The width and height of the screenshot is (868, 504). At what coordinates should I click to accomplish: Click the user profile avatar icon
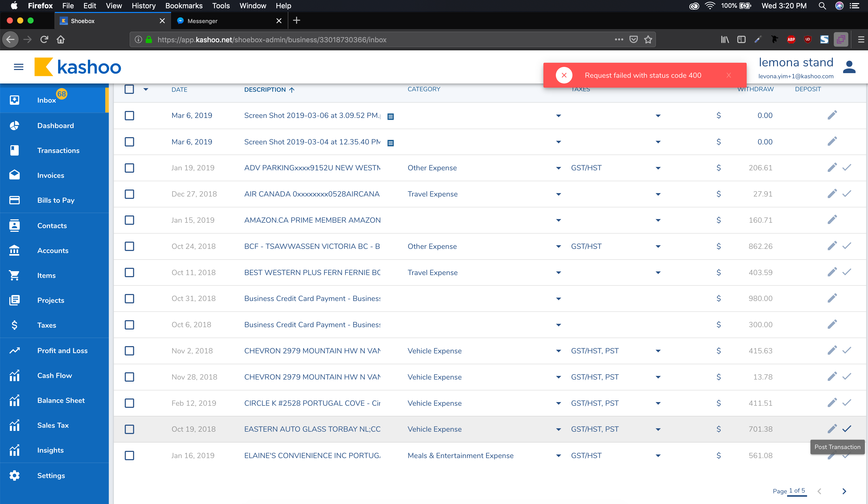pos(849,67)
